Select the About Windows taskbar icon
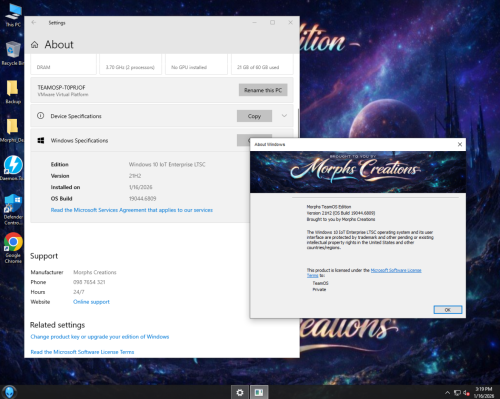This screenshot has width=500, height=399. coord(259,392)
